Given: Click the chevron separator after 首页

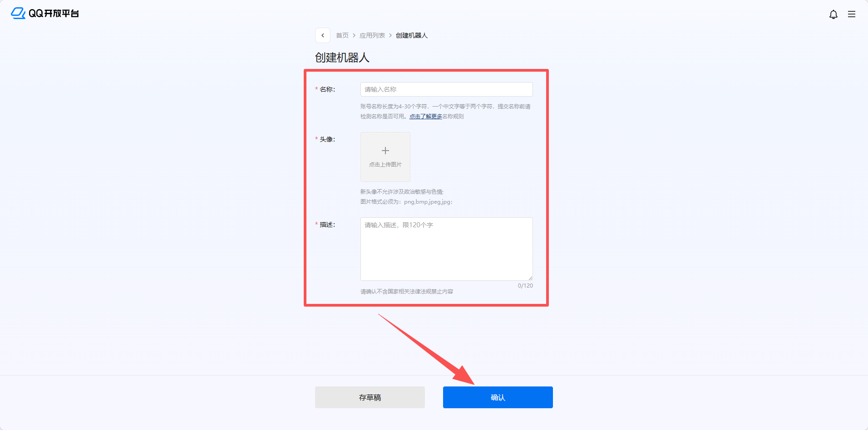Looking at the screenshot, I should point(354,35).
